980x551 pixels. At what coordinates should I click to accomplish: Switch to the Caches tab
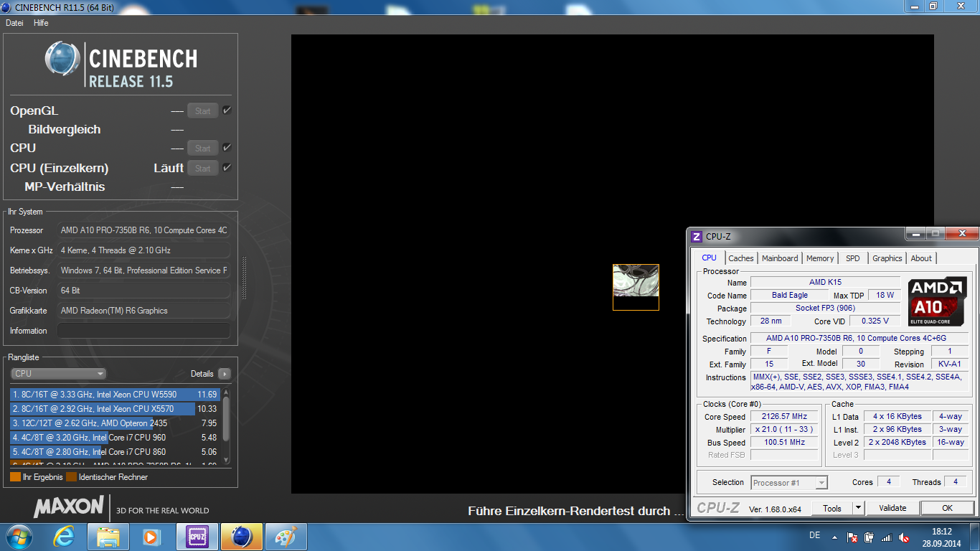click(741, 258)
